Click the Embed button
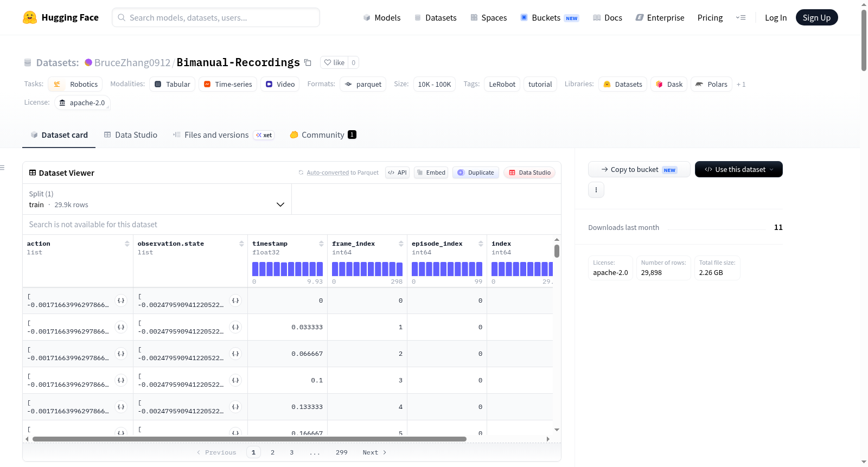This screenshot has height=467, width=868. point(431,172)
